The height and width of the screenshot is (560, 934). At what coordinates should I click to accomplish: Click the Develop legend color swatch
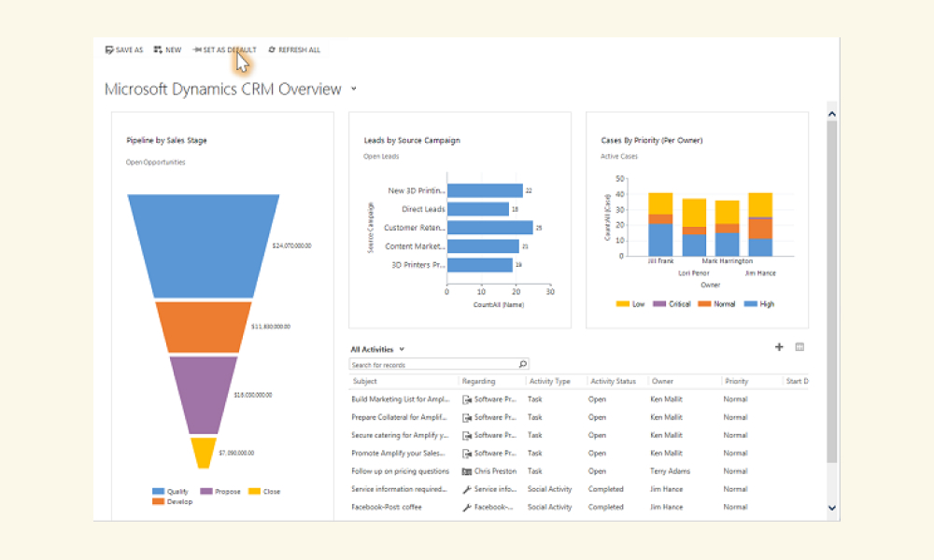point(158,501)
